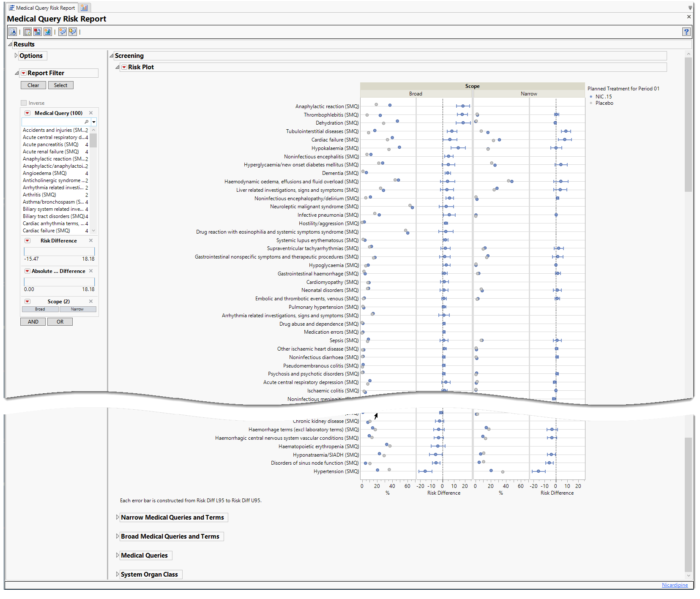Remove the Risk Difference filter with X

pos(91,240)
